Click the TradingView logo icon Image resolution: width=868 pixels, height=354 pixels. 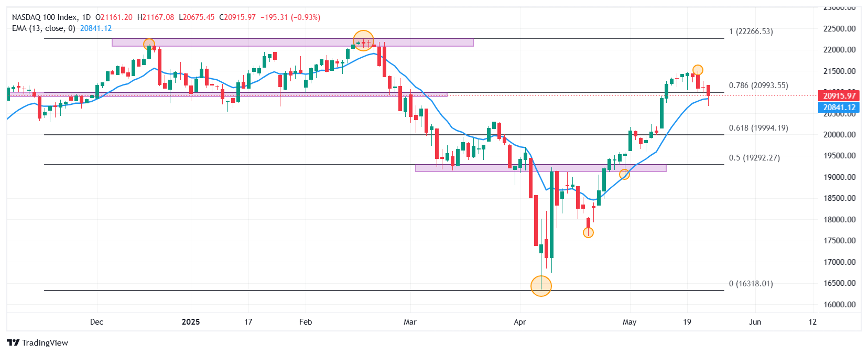point(13,342)
